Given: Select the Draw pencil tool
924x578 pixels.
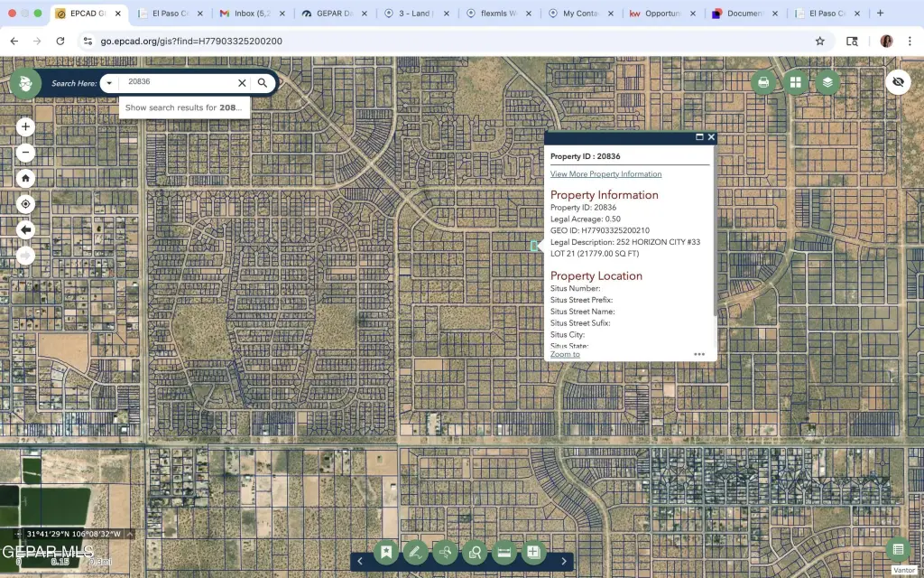Looking at the screenshot, I should point(415,552).
